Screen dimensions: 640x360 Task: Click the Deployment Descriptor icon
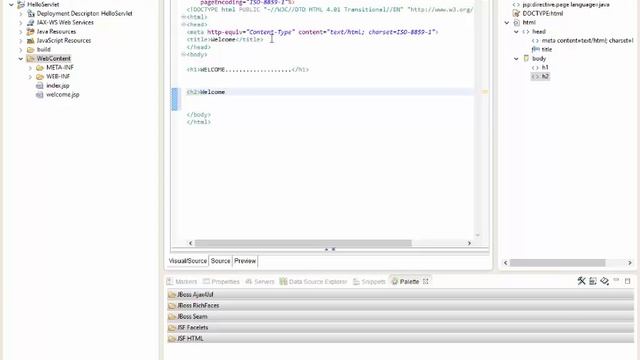point(31,13)
